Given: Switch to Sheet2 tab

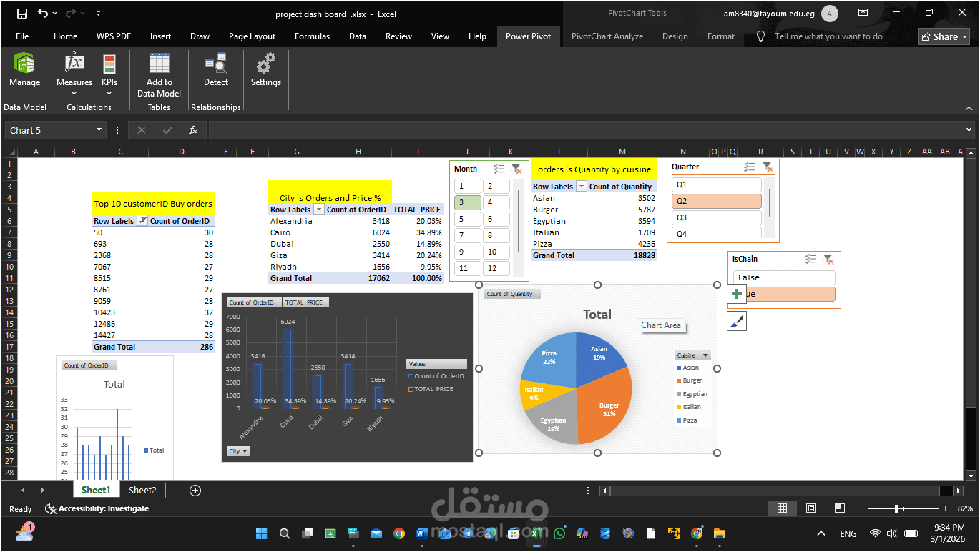Looking at the screenshot, I should tap(142, 490).
